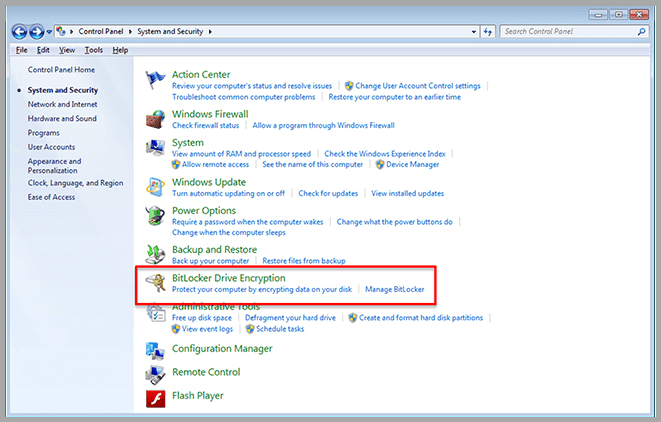The image size is (661, 422).
Task: Click the BitLocker Drive Encryption key icon
Action: (x=155, y=283)
